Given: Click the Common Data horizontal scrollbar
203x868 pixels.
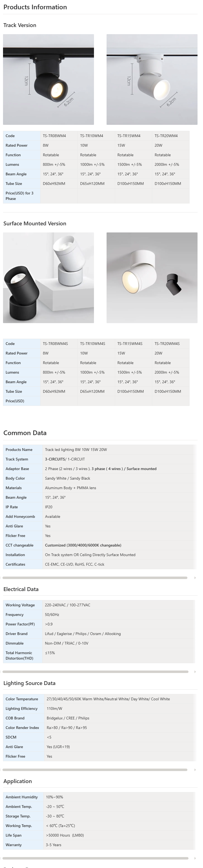Looking at the screenshot, I should click(95, 578).
